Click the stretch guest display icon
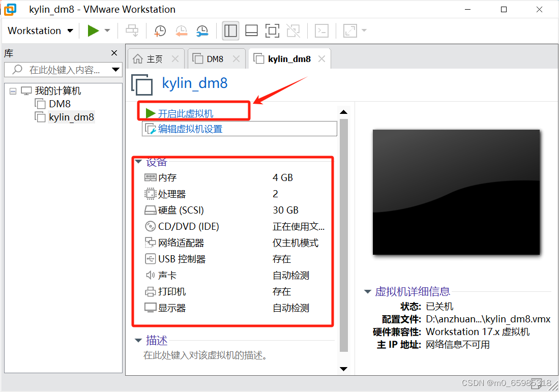Screen dimensions: 559x392 pyautogui.click(x=350, y=31)
